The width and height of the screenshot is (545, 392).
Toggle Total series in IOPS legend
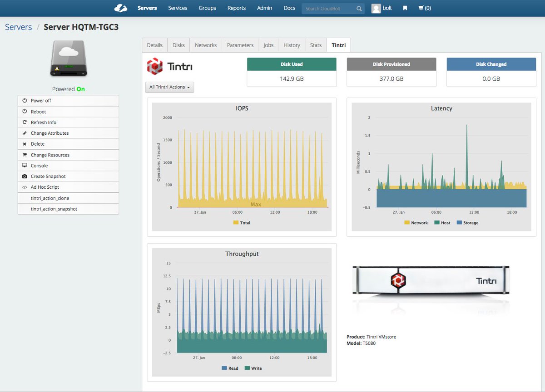coord(242,223)
